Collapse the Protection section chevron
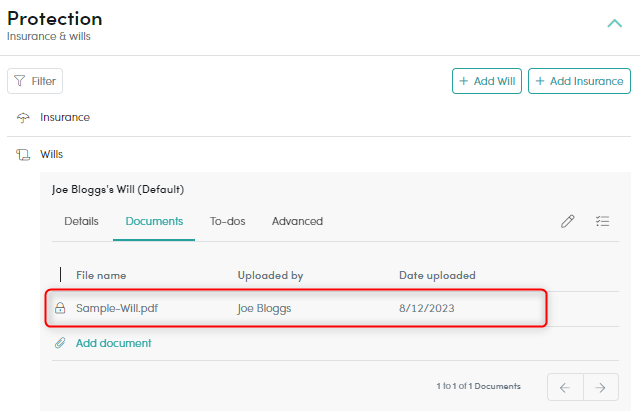The image size is (640, 415). coord(614,24)
